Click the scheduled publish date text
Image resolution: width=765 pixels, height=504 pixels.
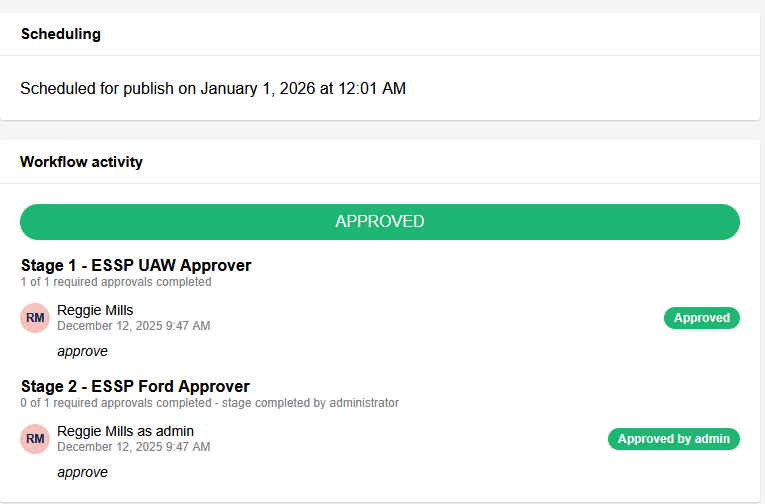(213, 88)
